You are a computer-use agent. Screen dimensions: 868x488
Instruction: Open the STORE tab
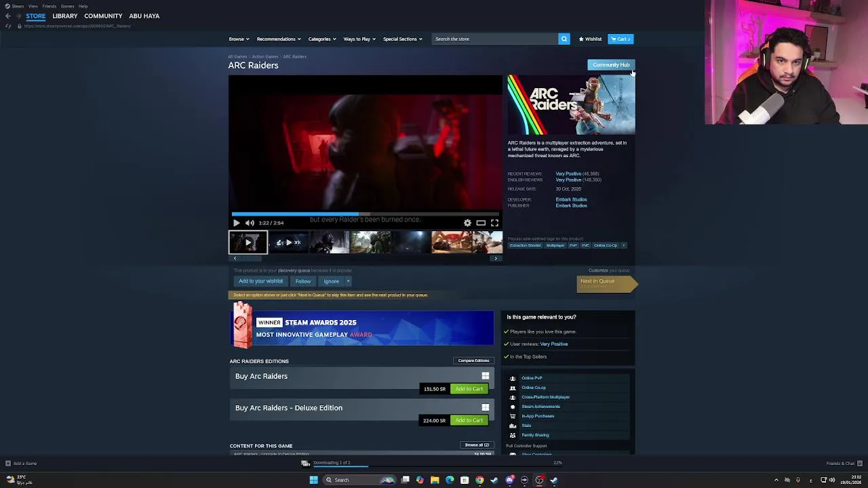36,16
